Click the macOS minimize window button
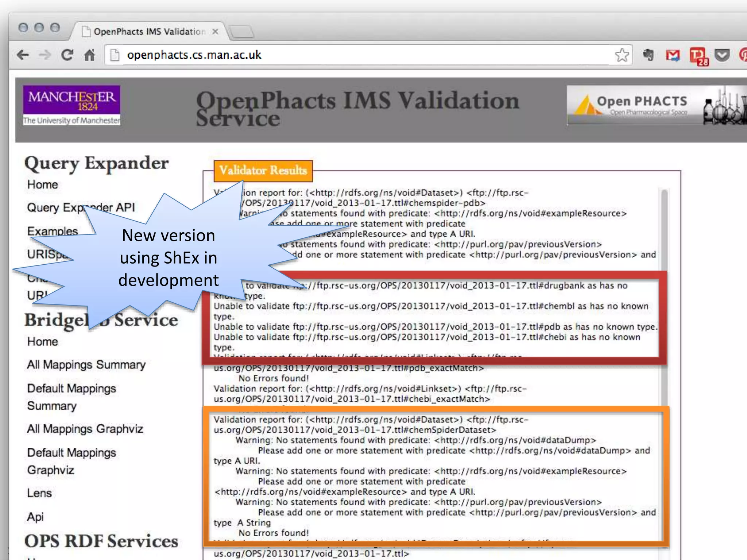 click(39, 28)
